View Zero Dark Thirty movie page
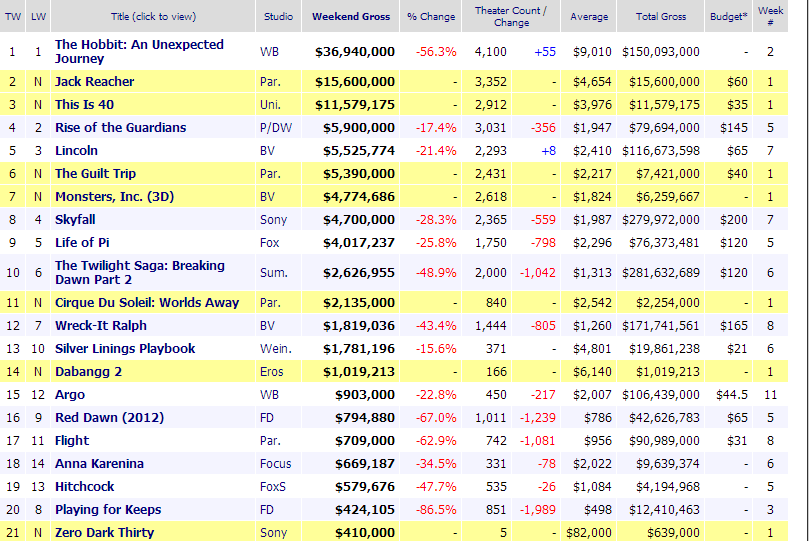Screen dimensions: 809x541 pyautogui.click(x=104, y=533)
